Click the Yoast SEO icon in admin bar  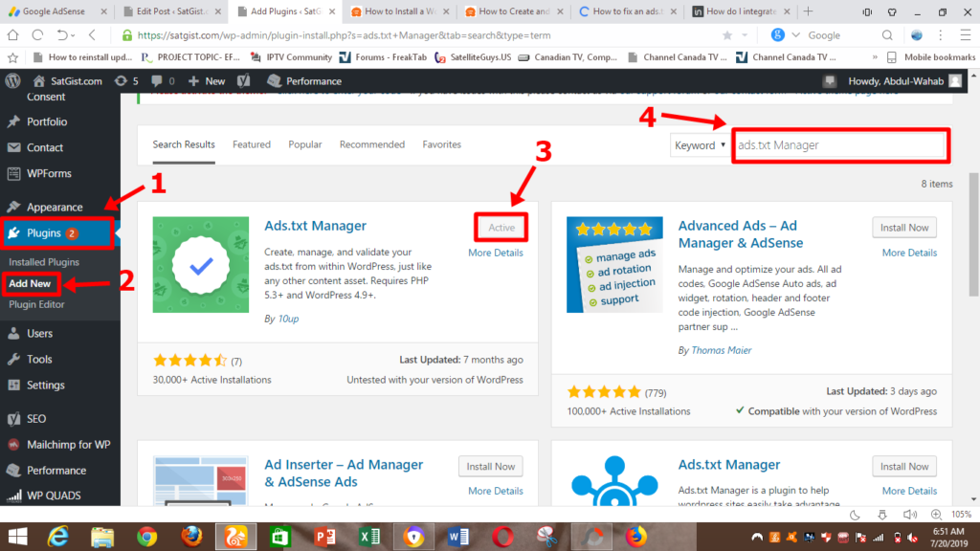244,81
